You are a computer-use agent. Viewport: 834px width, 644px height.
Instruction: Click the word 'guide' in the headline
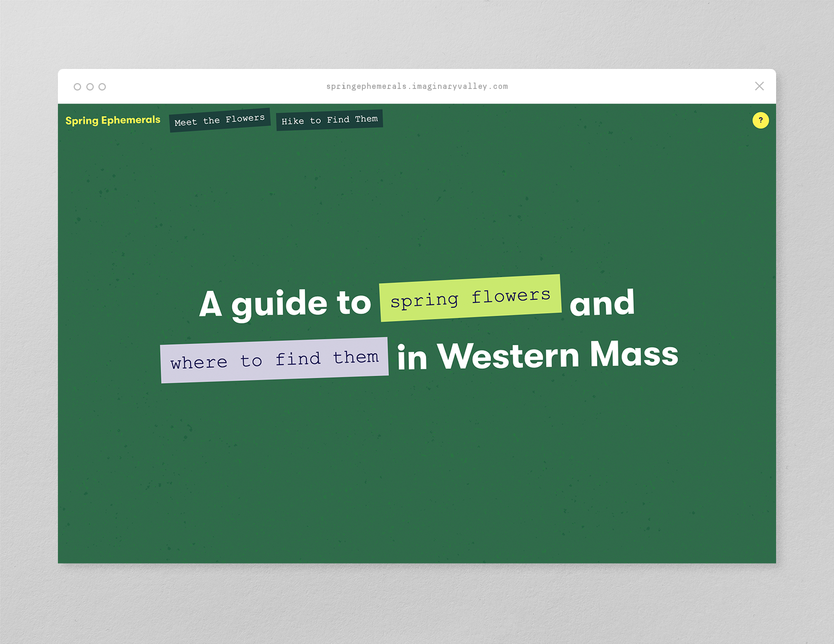coord(279,304)
